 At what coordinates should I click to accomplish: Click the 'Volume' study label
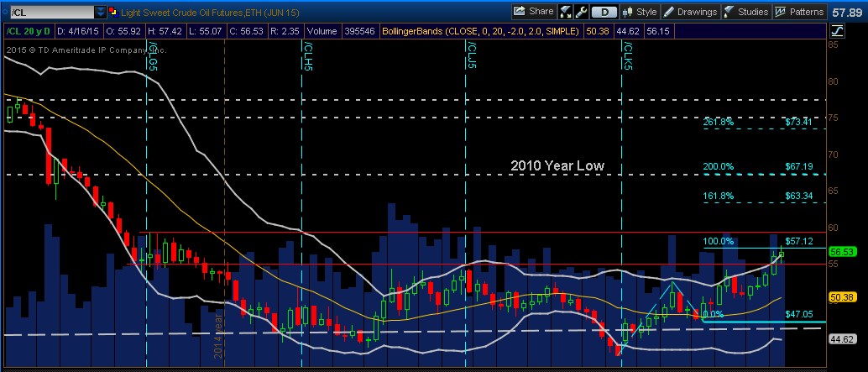[321, 32]
